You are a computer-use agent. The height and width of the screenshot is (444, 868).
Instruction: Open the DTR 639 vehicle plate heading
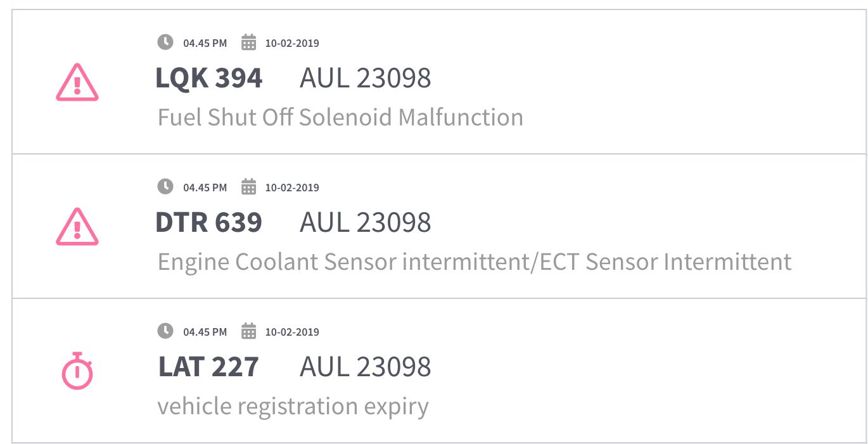click(209, 223)
